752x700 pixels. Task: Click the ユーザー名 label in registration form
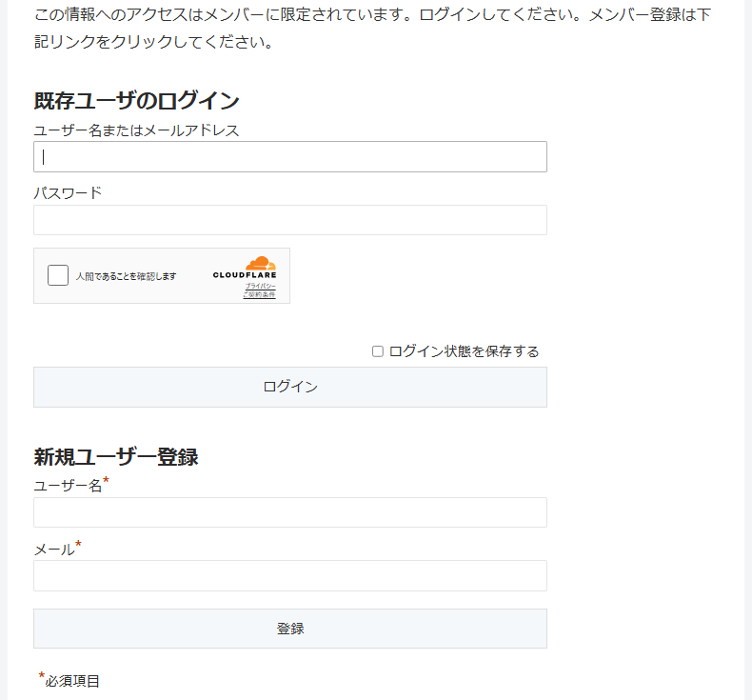point(68,487)
